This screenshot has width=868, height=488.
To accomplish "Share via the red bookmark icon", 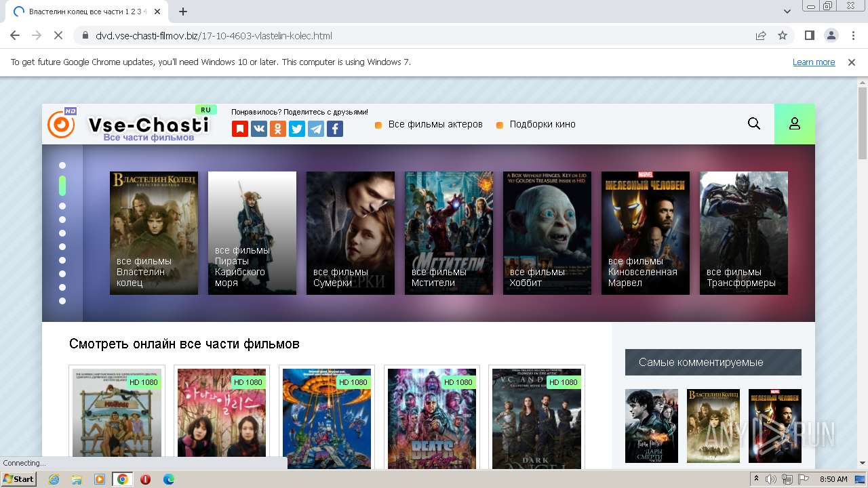I will tap(240, 129).
